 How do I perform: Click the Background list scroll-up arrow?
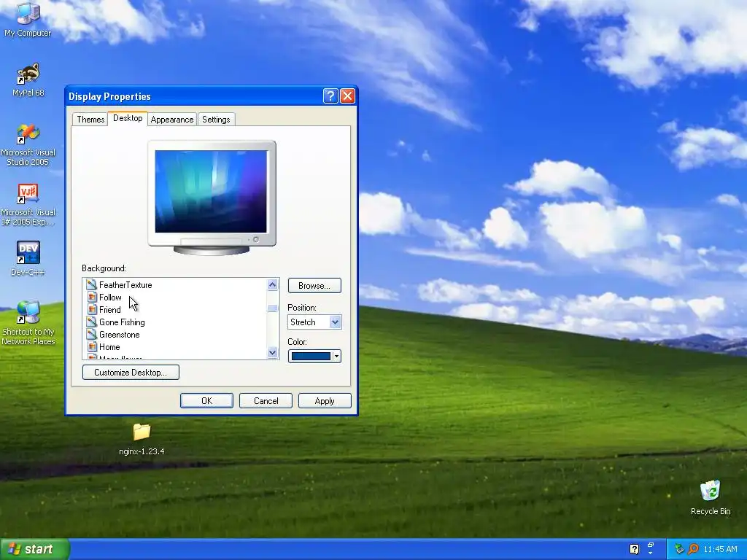click(273, 285)
